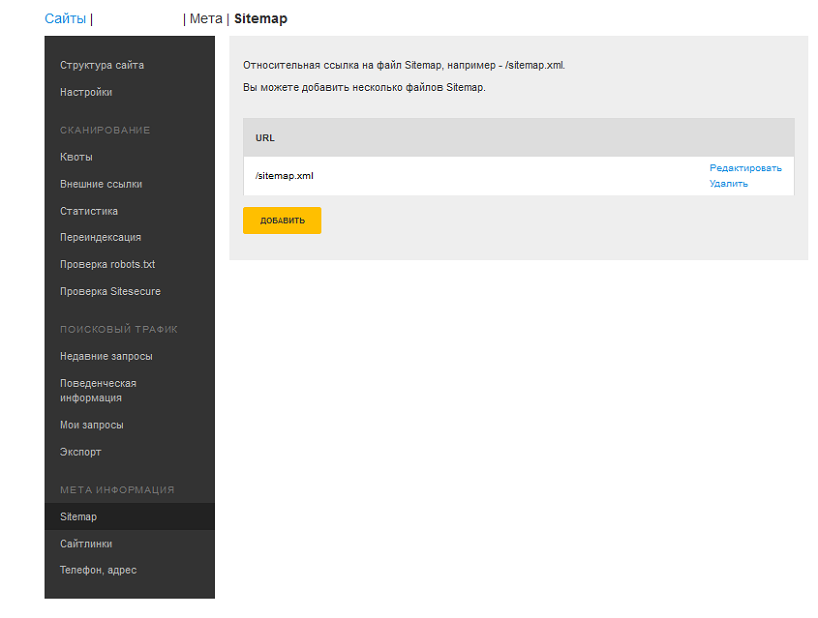Click Редактировать for /sitemap.xml
The image size is (818, 618).
pos(745,168)
